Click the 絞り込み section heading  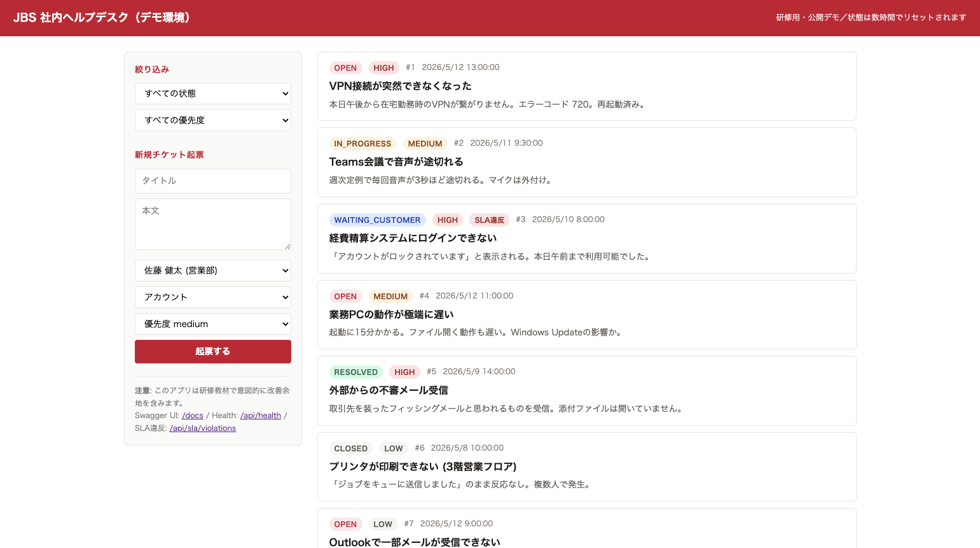tap(152, 69)
